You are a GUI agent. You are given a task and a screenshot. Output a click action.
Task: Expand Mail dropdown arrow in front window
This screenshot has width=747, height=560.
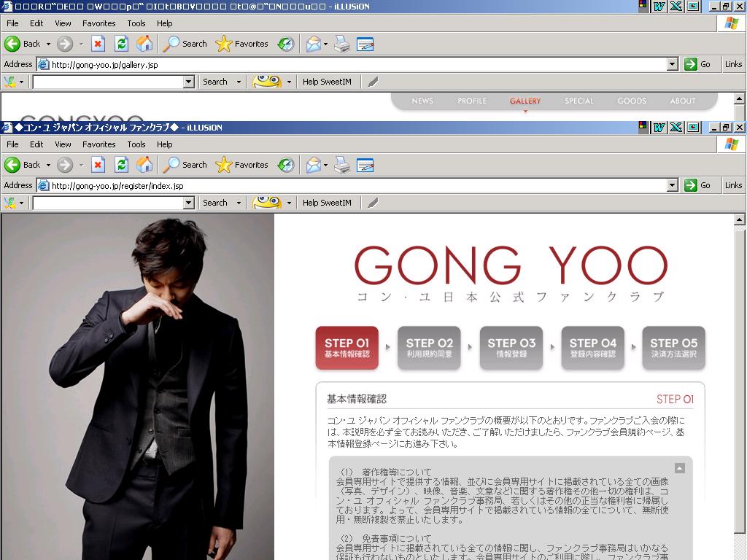pos(325,165)
